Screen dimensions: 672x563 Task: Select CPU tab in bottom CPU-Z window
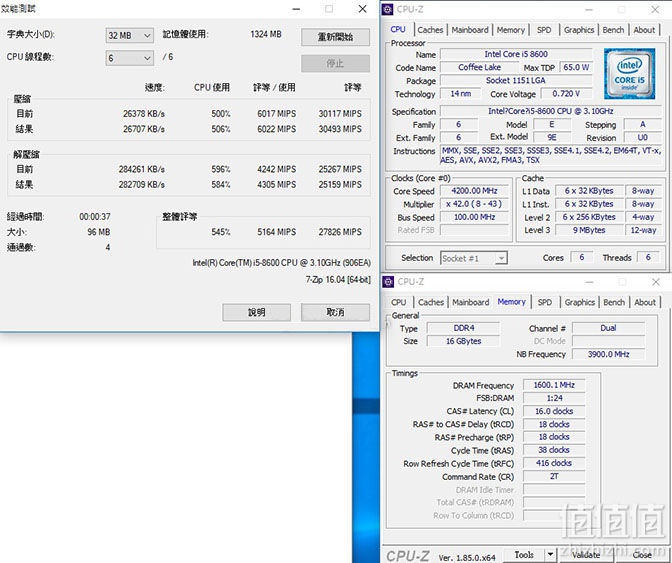399,302
